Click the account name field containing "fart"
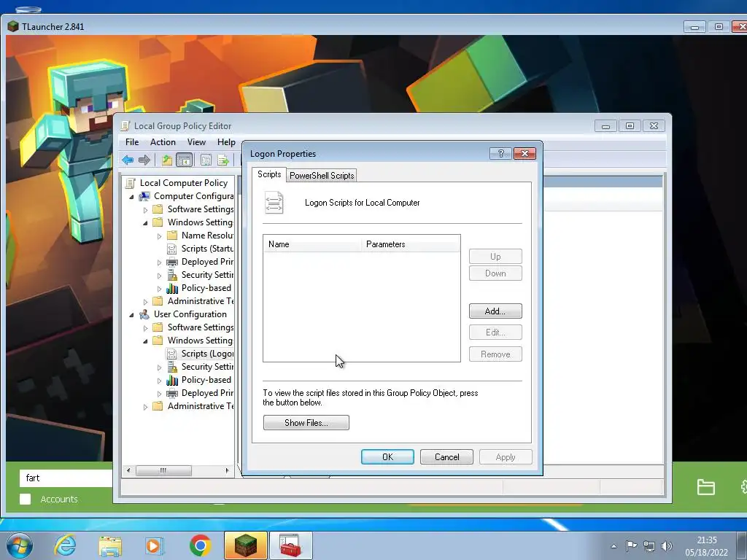The width and height of the screenshot is (747, 560). [66, 478]
